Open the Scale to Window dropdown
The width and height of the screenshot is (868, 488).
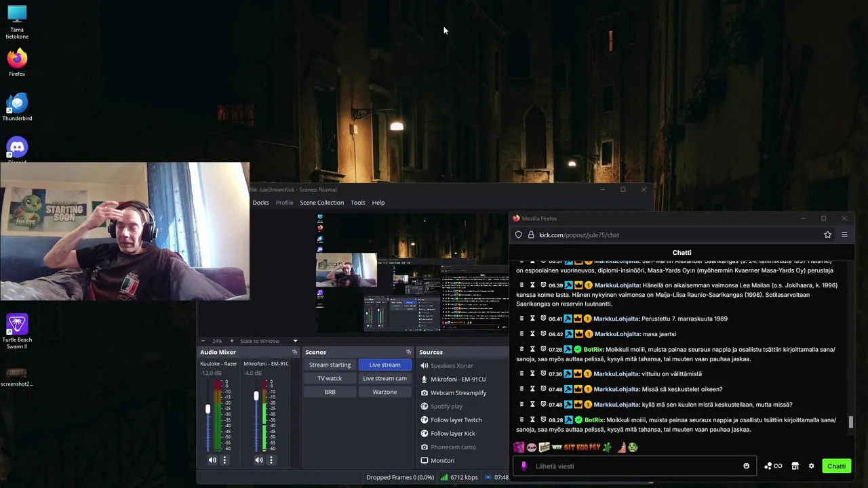(269, 341)
